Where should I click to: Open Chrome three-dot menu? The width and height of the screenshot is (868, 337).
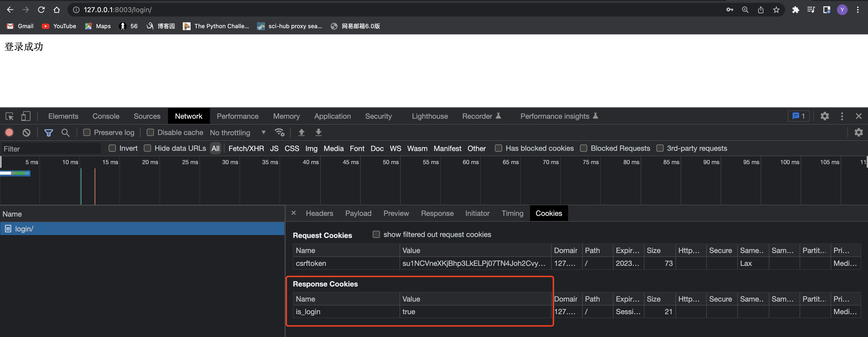[x=858, y=10]
